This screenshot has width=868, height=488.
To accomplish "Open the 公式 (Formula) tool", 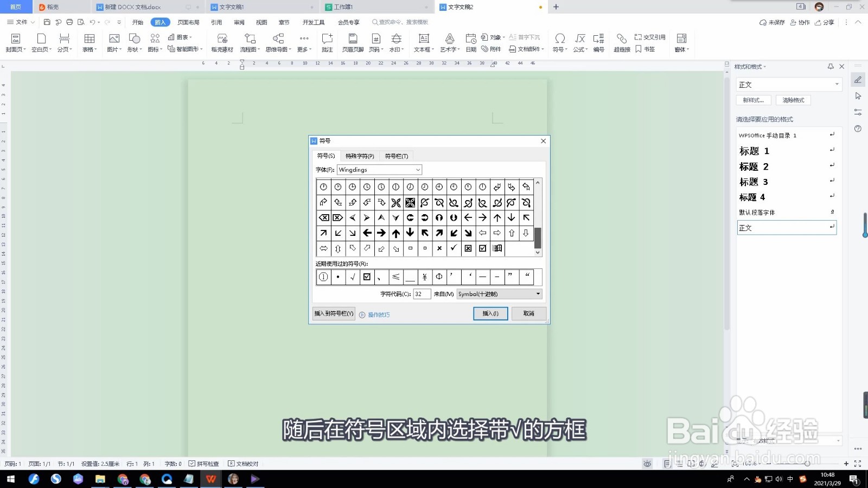I will pos(578,42).
